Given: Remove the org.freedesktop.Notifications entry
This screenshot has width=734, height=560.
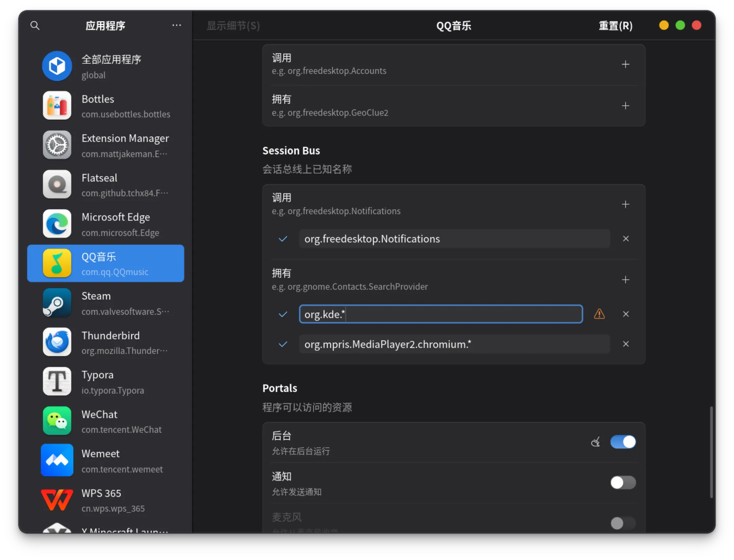Looking at the screenshot, I should click(626, 239).
